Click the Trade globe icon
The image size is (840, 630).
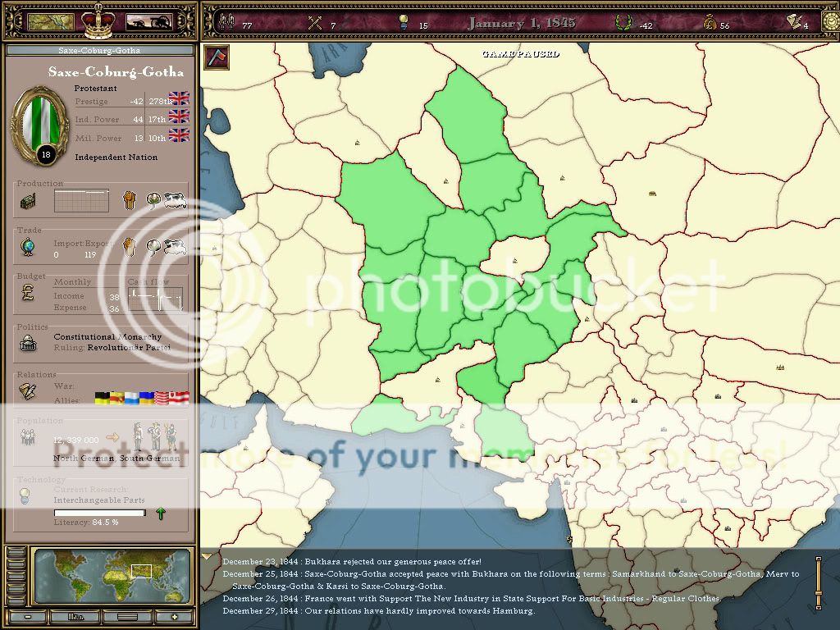28,248
